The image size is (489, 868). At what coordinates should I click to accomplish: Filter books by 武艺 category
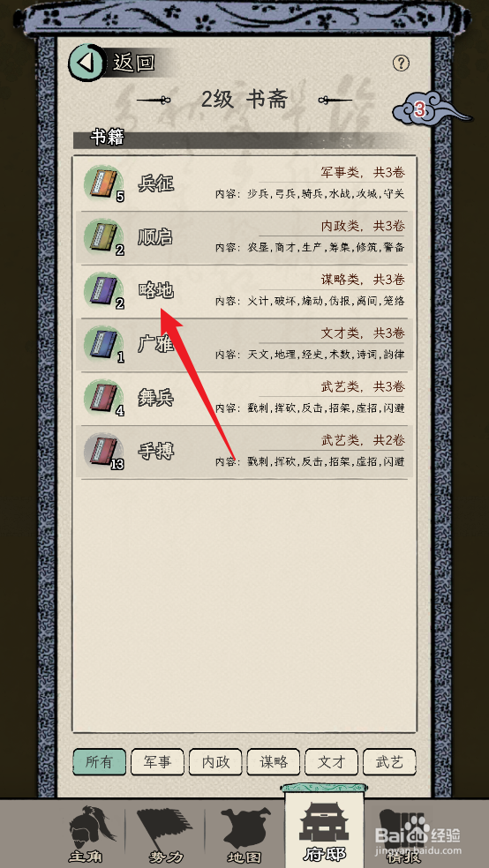point(389,762)
